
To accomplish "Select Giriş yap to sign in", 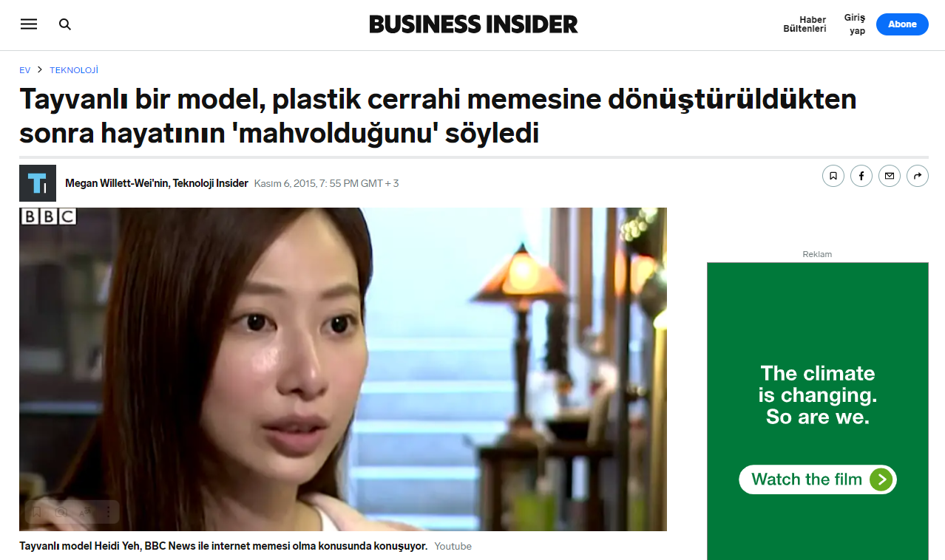I will (856, 24).
